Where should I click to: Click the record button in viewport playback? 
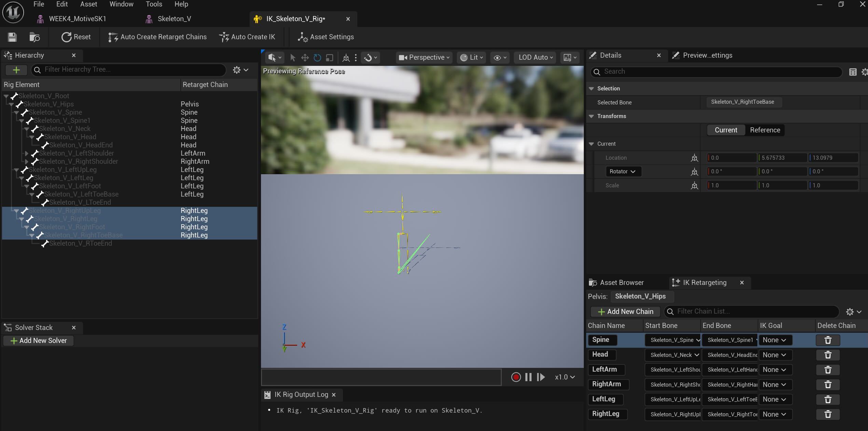(x=516, y=377)
